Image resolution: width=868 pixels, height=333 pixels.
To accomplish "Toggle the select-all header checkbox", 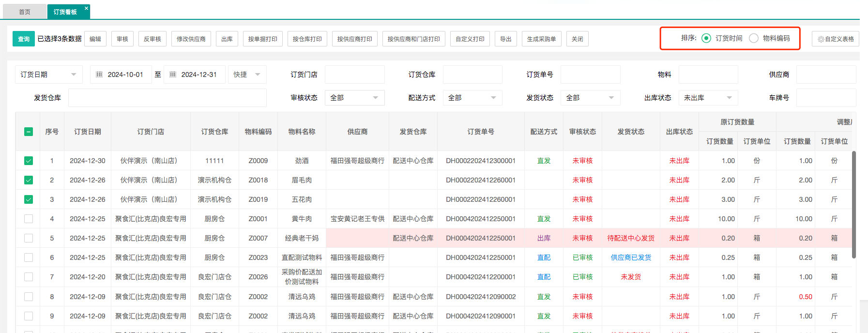I will [x=29, y=132].
